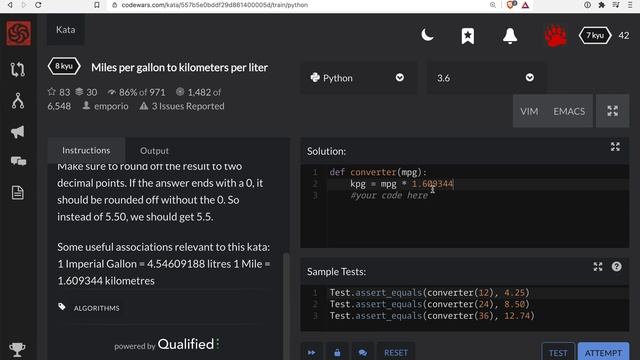Image resolution: width=640 pixels, height=360 pixels.
Task: Click the TEST button
Action: click(558, 353)
